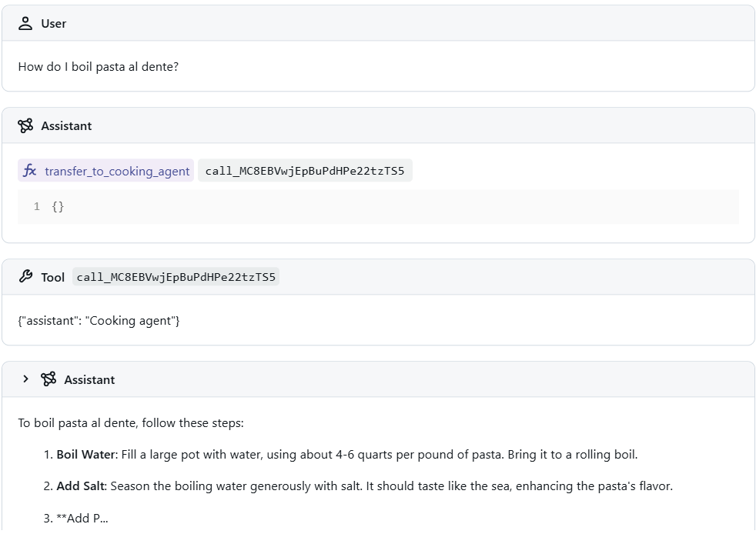Viewport: 756px width, 534px height.
Task: Click line number 1 in the code block
Action: pos(36,207)
